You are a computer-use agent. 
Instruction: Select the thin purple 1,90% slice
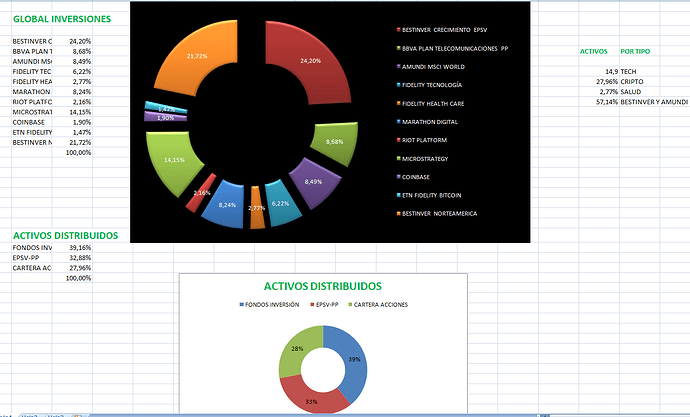(x=165, y=117)
